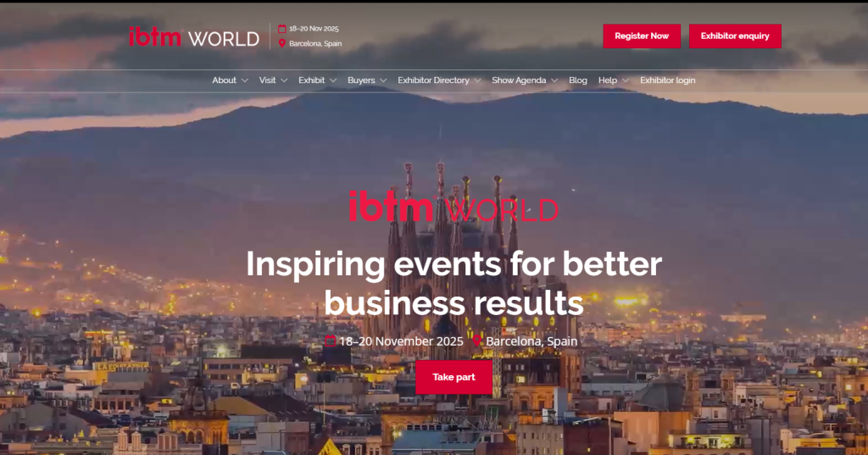Open the Blog page from navigation

[578, 80]
